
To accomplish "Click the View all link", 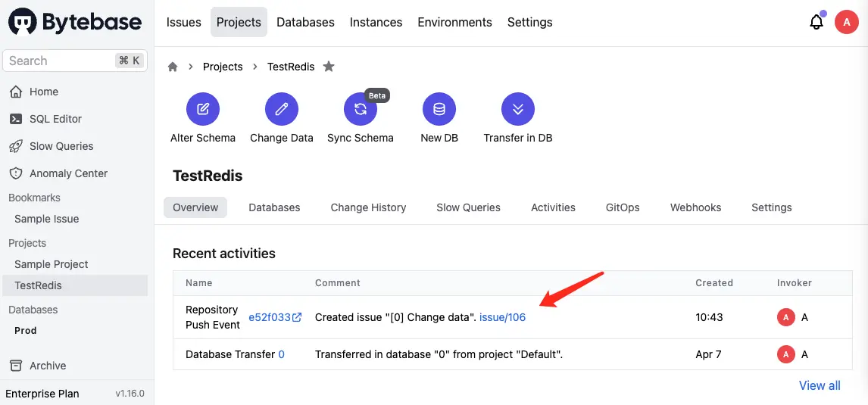I will pyautogui.click(x=820, y=385).
